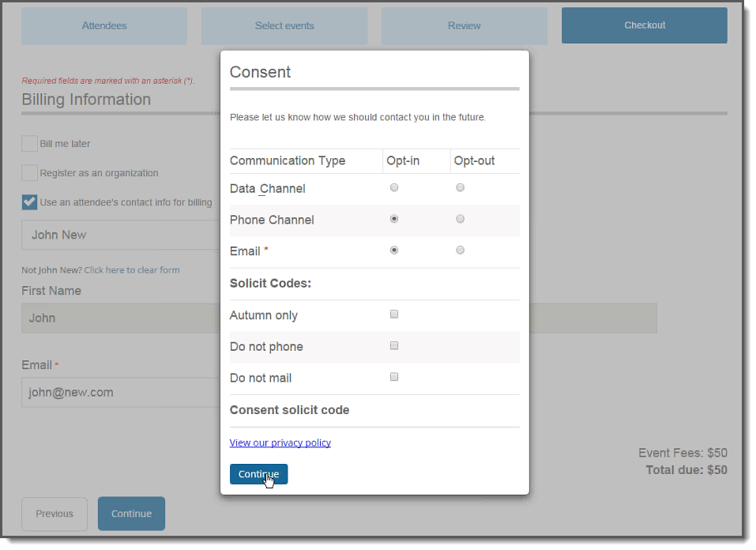Screen dimensions: 756x550
Task: Check Register as an organization
Action: (29, 173)
